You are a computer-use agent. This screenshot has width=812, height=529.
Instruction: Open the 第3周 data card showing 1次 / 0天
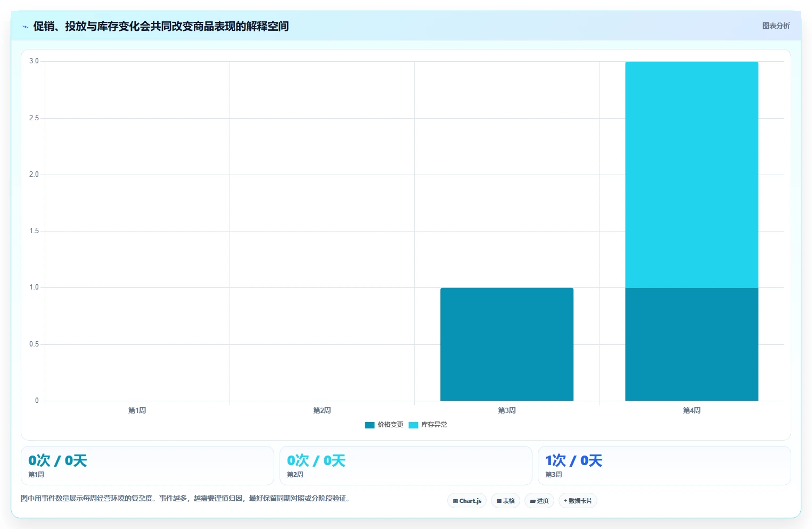[665, 466]
